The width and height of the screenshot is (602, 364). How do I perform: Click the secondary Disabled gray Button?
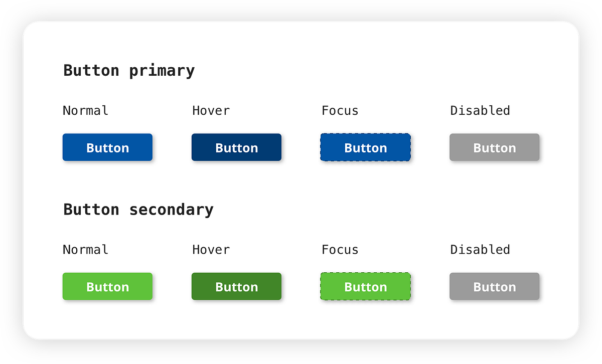click(494, 286)
